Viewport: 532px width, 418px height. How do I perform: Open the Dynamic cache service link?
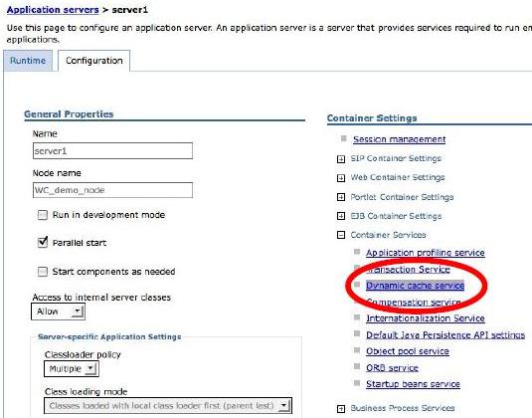415,286
